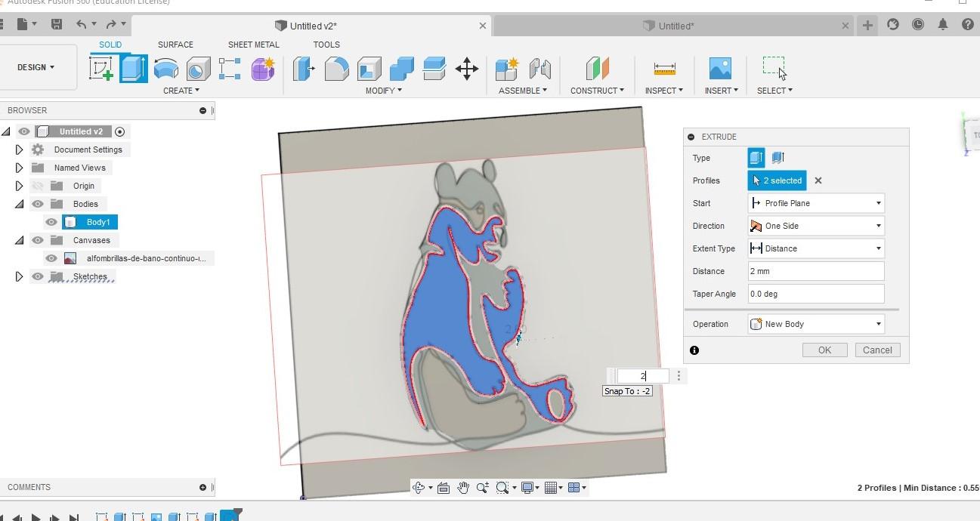Activate the Untitled v2 component radio button
The image size is (980, 521).
119,131
